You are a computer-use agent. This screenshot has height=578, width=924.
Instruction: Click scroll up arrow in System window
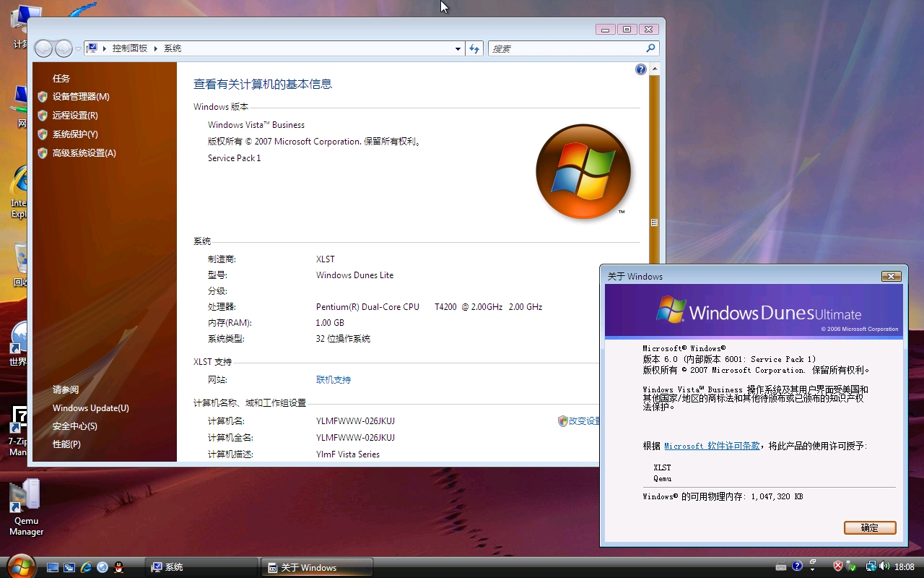click(x=654, y=69)
